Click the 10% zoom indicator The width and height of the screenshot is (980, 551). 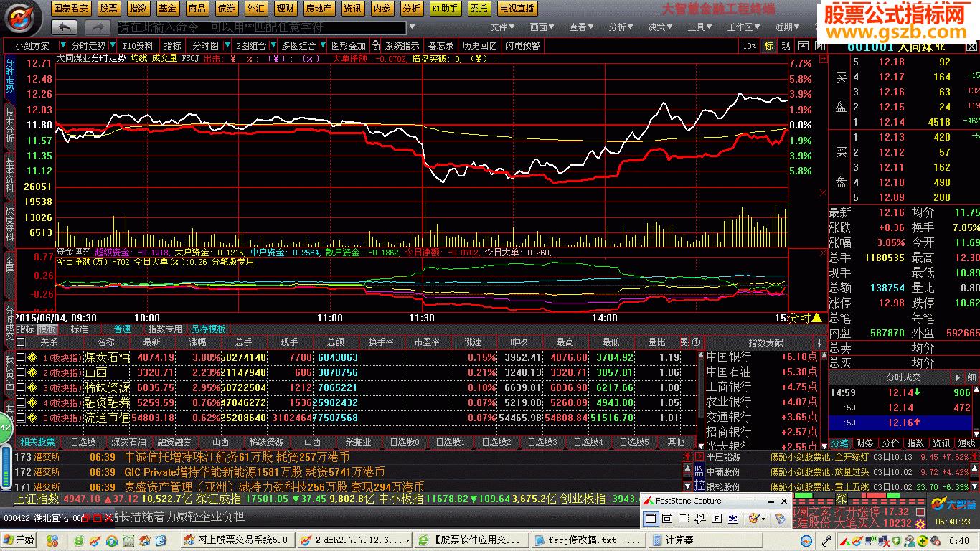(750, 45)
